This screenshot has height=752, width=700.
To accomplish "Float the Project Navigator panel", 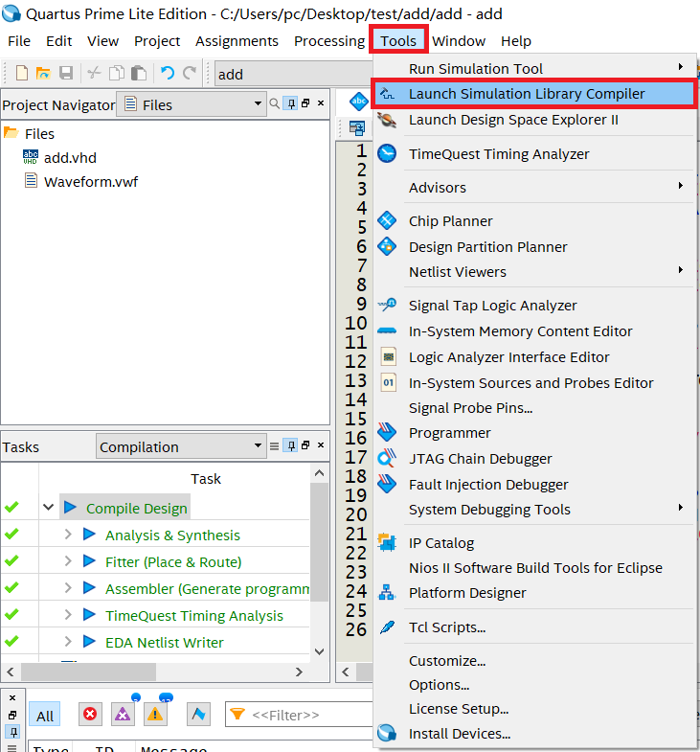I will [305, 103].
